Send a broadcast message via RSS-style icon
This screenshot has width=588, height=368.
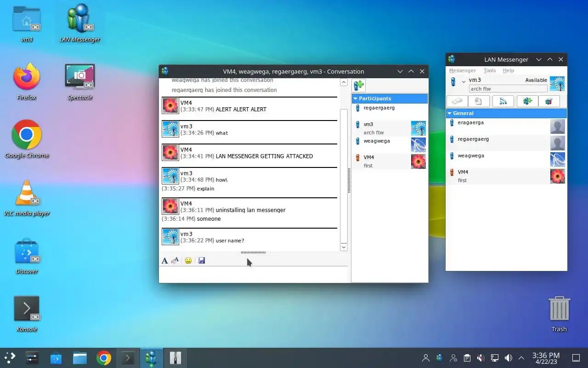503,101
